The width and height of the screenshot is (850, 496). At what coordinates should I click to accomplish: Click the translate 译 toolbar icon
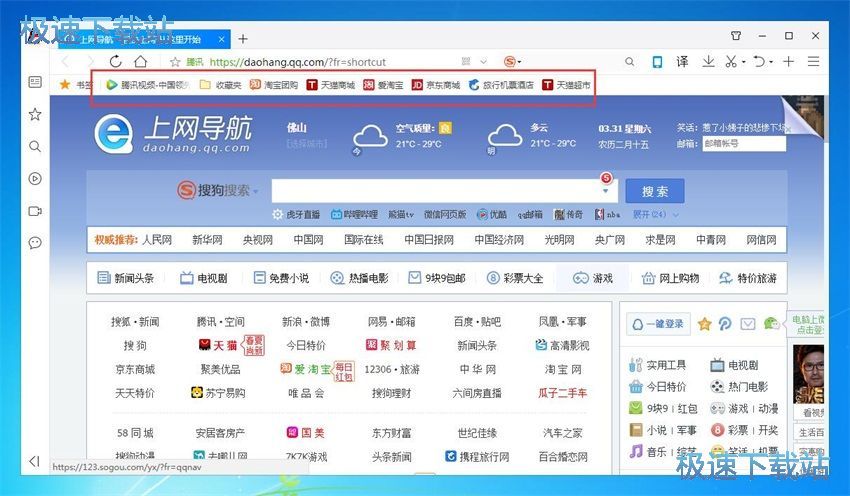pyautogui.click(x=682, y=61)
